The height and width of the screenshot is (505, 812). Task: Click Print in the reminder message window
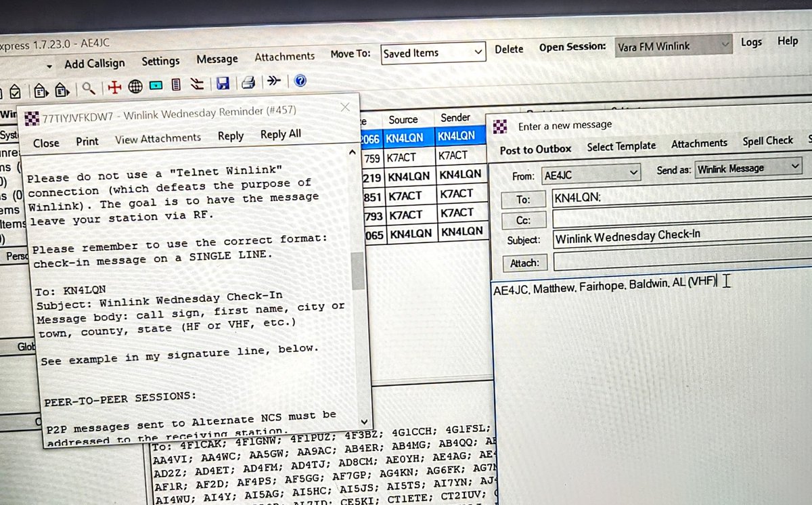point(87,141)
